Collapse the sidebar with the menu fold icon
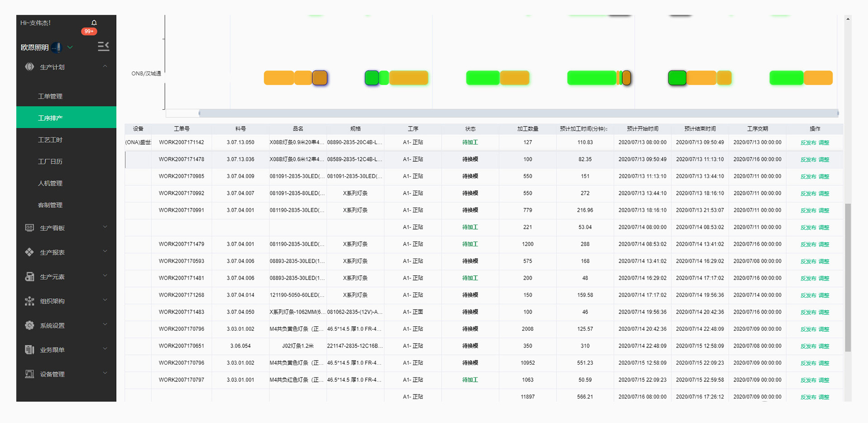This screenshot has width=868, height=423. click(x=104, y=46)
